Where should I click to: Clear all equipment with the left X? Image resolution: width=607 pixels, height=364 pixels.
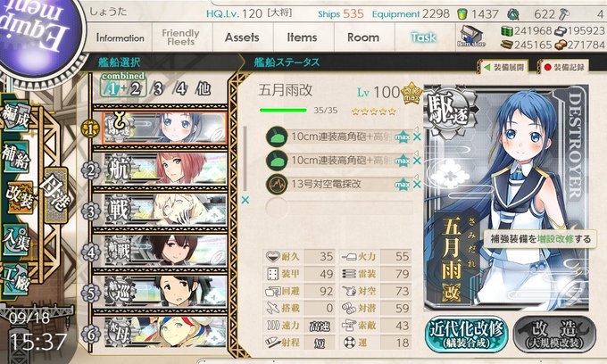pyautogui.click(x=245, y=200)
